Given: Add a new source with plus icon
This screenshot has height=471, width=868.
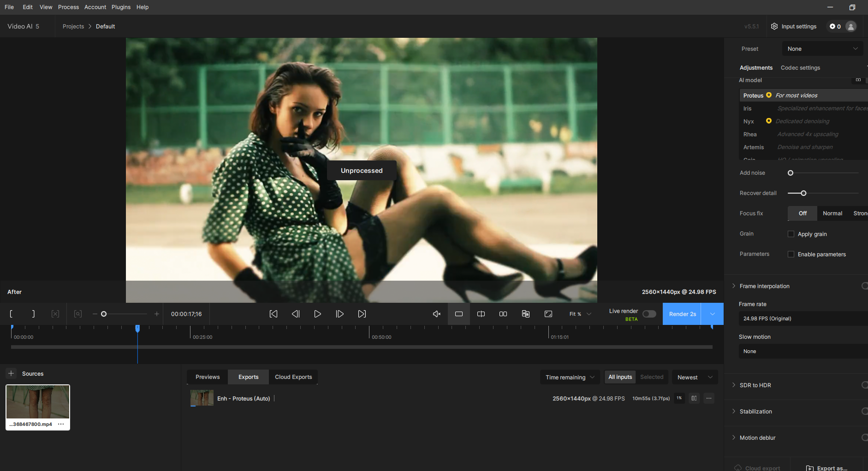Looking at the screenshot, I should (11, 373).
